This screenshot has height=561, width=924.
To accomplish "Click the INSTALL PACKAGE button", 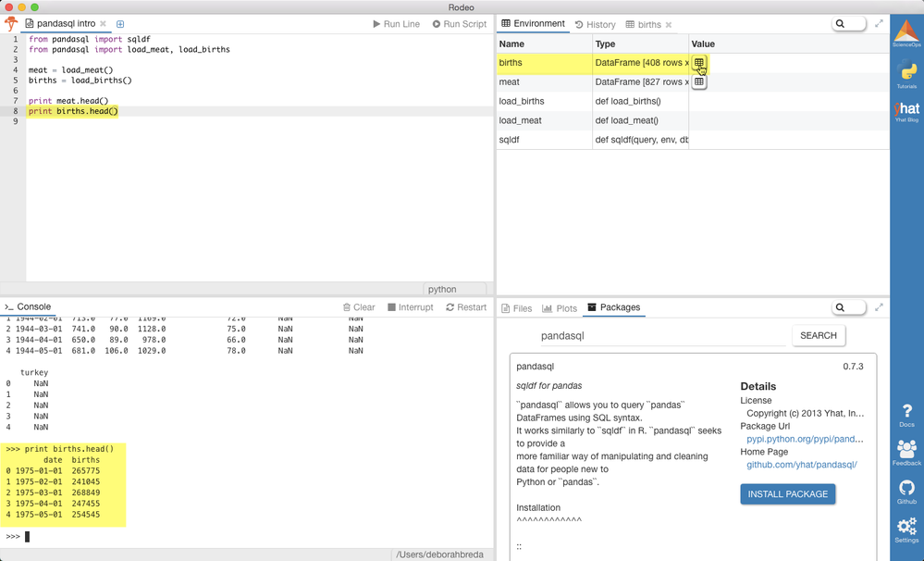I will tap(788, 493).
